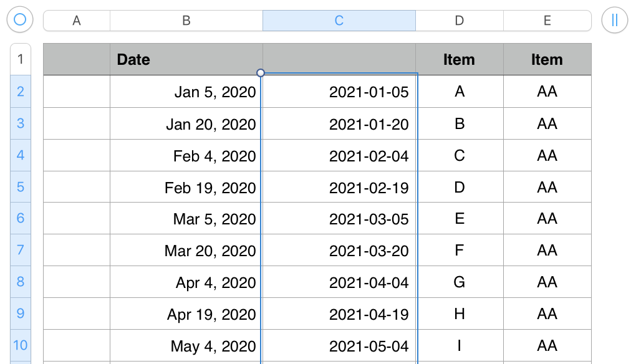The width and height of the screenshot is (636, 364).
Task: Select cell with Mar 20, 2020
Action: [186, 251]
